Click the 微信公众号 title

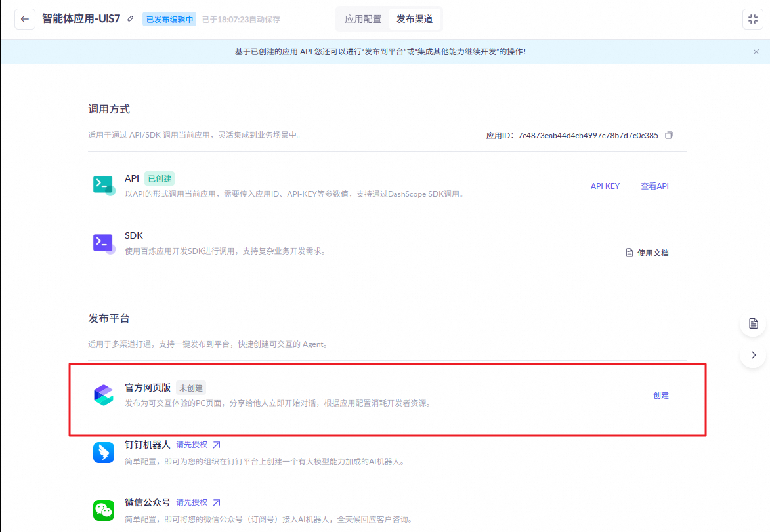point(147,502)
